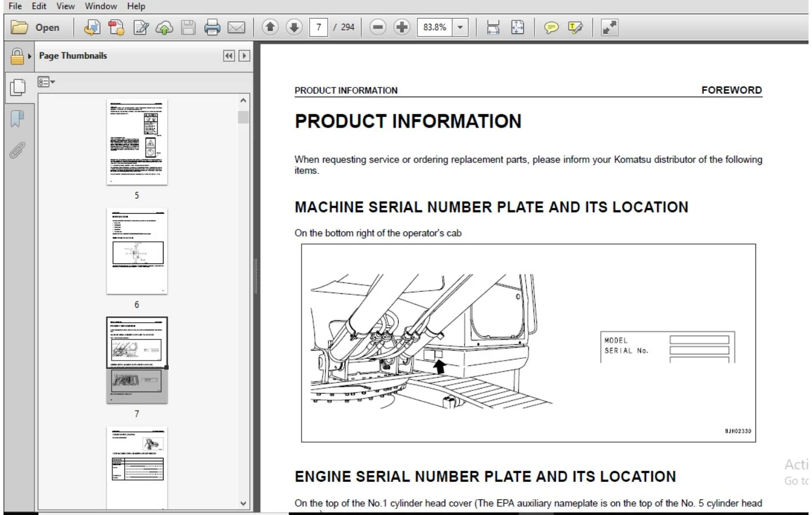Screen dimensions: 812x515
Task: Go to next page arrow
Action: coord(294,27)
